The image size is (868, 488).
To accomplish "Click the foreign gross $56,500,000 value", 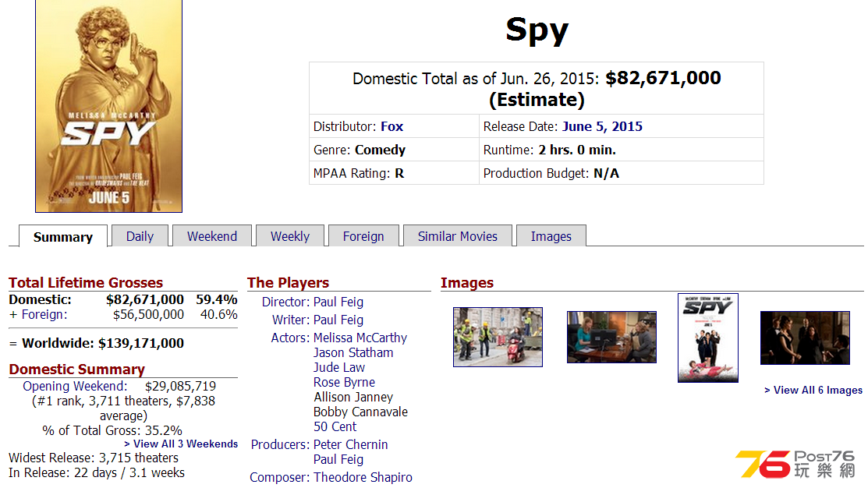I will coord(148,315).
